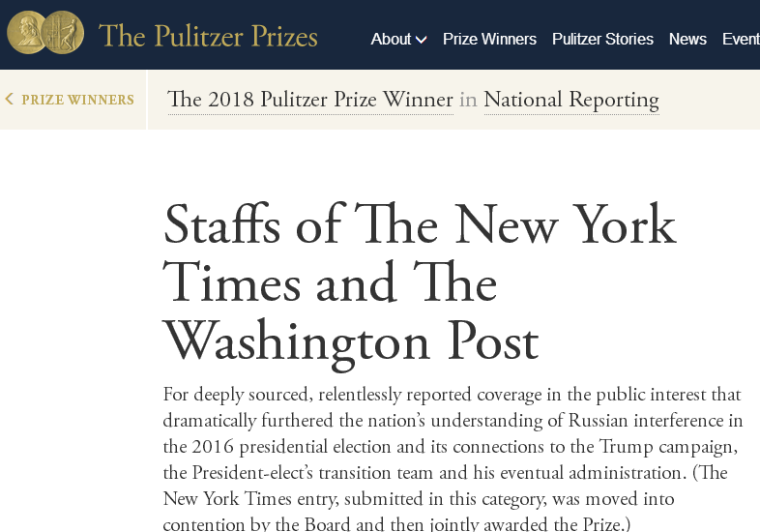Click The Pulitzer Prizes site title
Viewport: 760px width, 532px height.
pos(208,36)
